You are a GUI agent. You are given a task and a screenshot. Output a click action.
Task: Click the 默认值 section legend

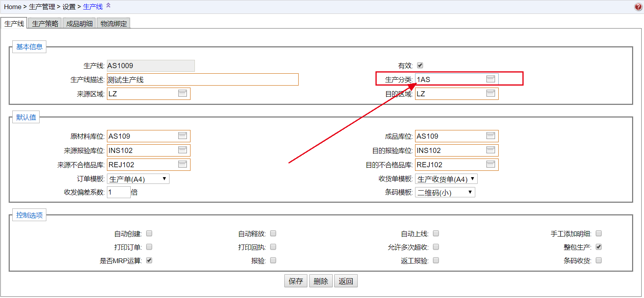click(26, 117)
